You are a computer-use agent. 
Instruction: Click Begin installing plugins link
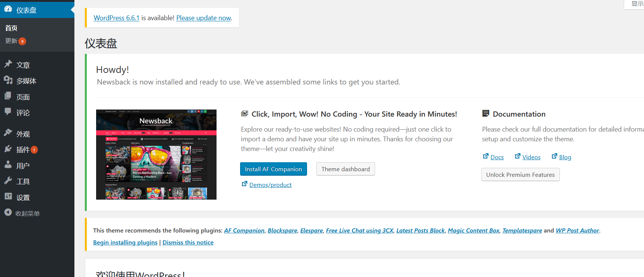point(125,242)
